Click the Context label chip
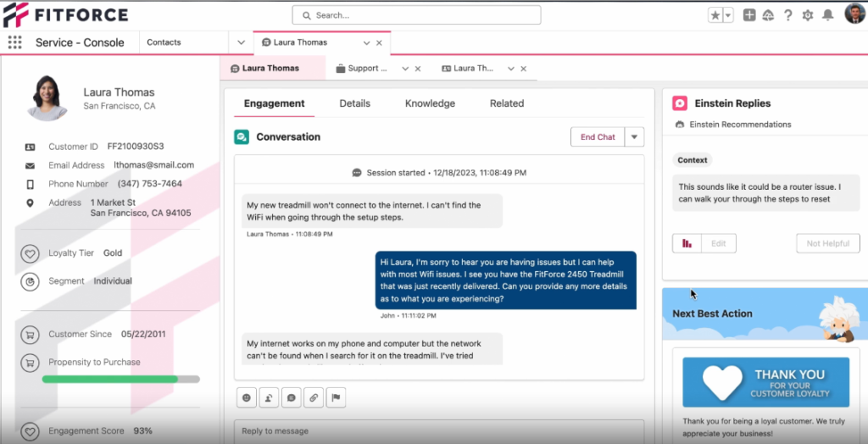The image size is (868, 444). [693, 160]
